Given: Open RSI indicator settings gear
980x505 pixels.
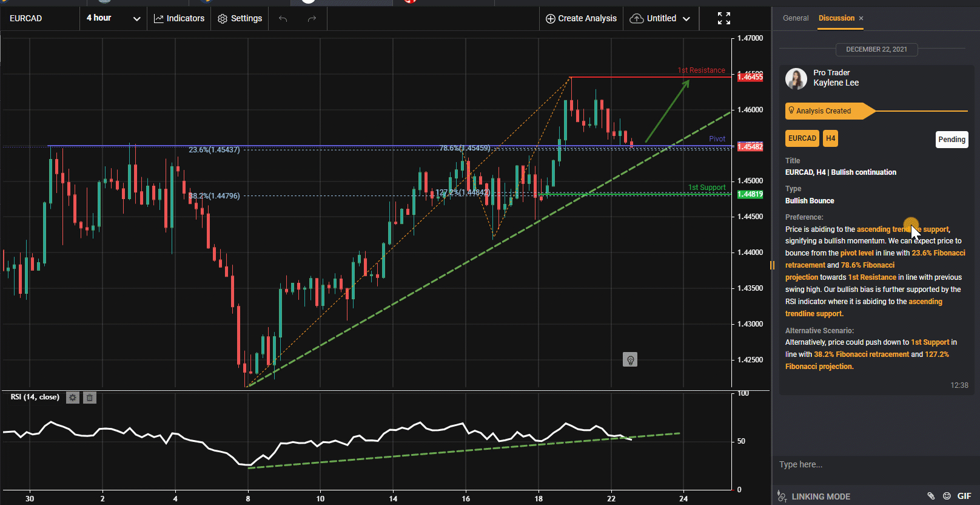Looking at the screenshot, I should (73, 398).
